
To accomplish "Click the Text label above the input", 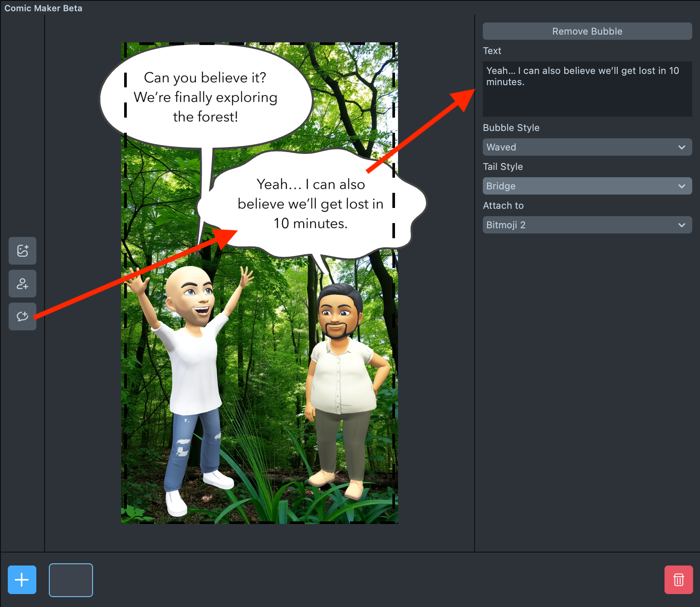I will pyautogui.click(x=492, y=51).
